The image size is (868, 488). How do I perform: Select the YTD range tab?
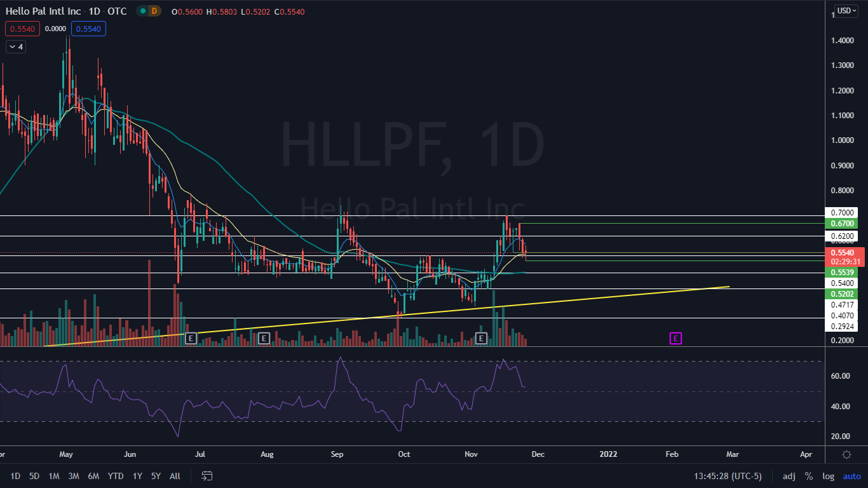click(116, 476)
